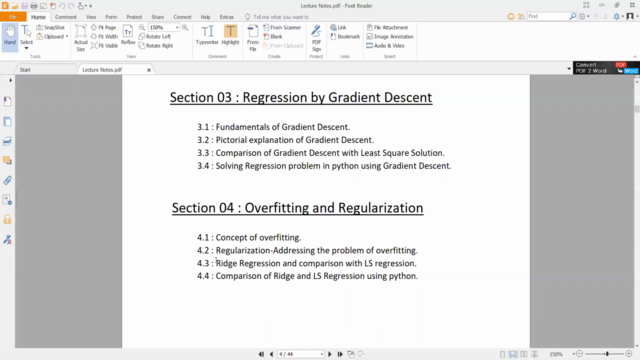
Task: Zoom out with the ribbon magnifier
Action: tap(142, 27)
